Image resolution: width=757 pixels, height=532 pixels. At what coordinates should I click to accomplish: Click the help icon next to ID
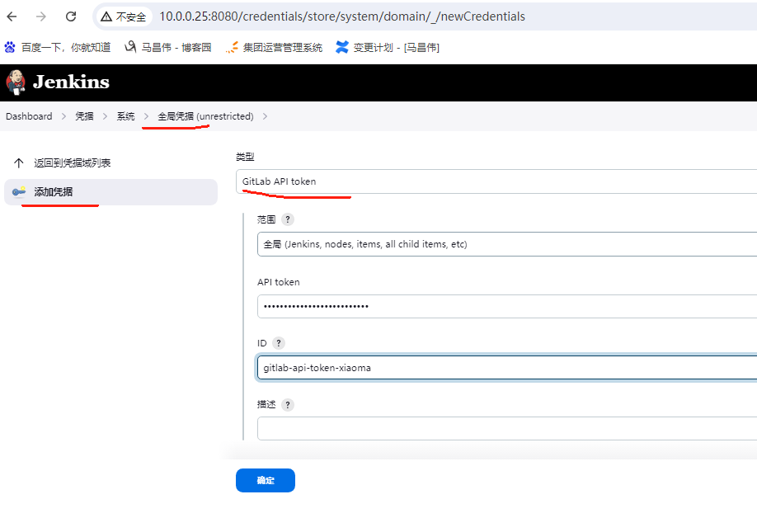tap(279, 343)
